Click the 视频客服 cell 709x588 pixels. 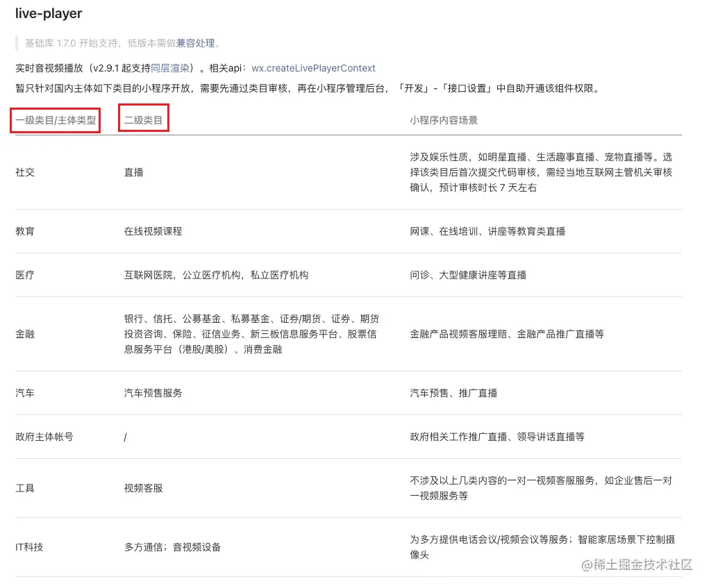click(143, 488)
